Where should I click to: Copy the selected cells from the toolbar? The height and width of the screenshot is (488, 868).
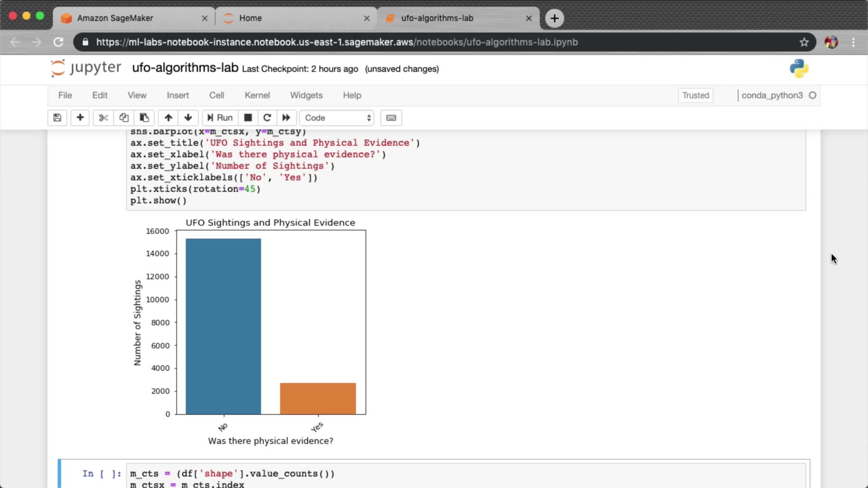tap(124, 118)
